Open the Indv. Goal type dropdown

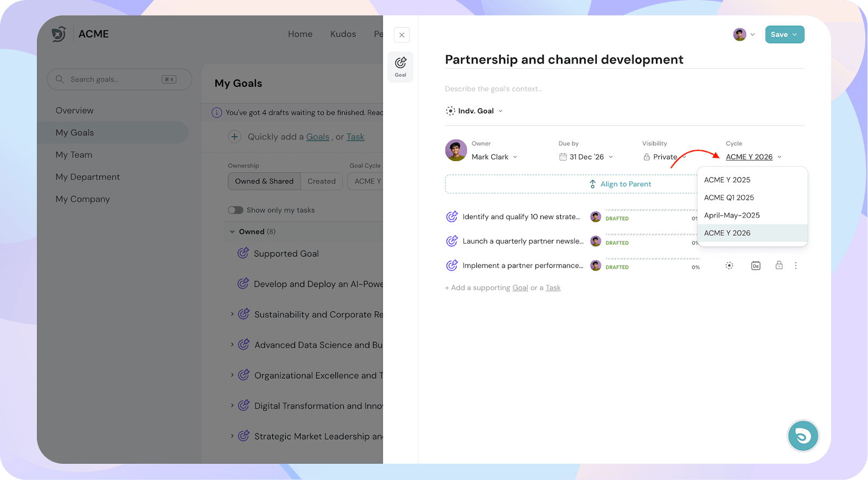tap(474, 111)
